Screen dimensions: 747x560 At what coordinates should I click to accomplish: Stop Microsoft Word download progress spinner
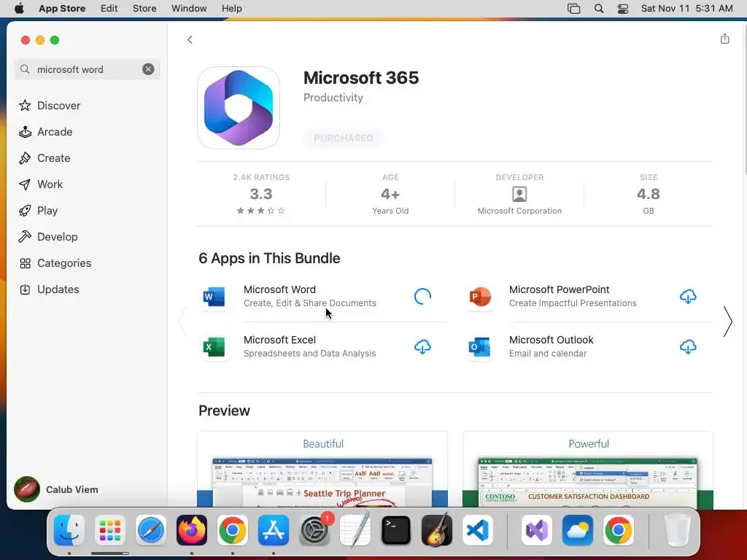422,296
